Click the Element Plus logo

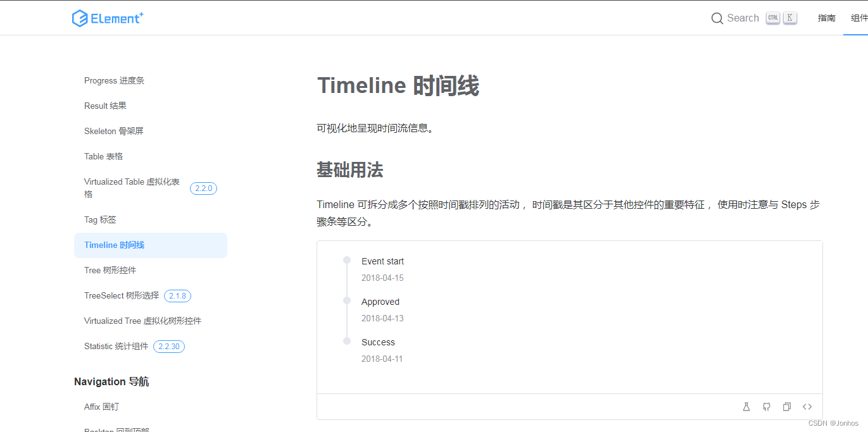108,18
